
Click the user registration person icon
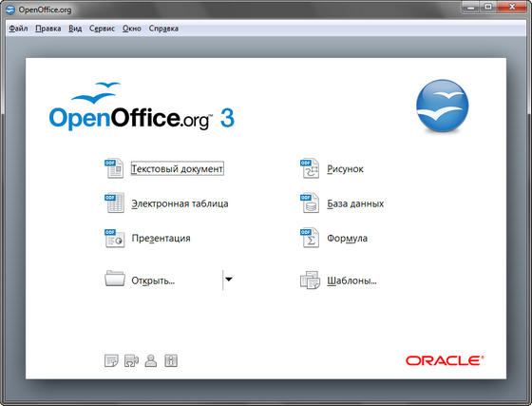tap(151, 360)
